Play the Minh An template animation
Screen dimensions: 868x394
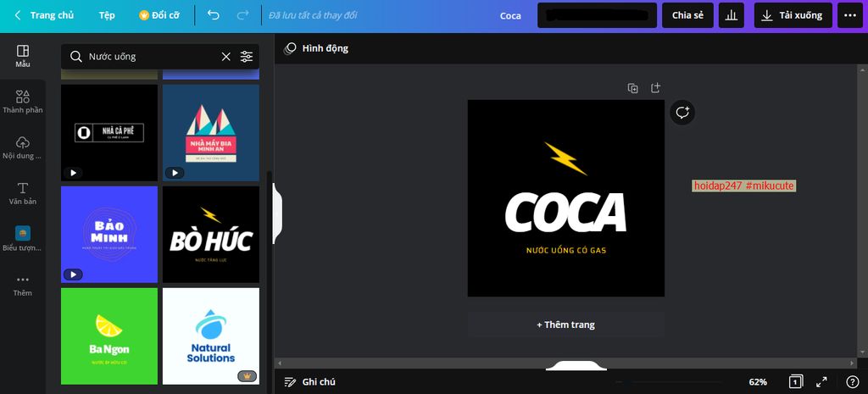click(x=175, y=173)
